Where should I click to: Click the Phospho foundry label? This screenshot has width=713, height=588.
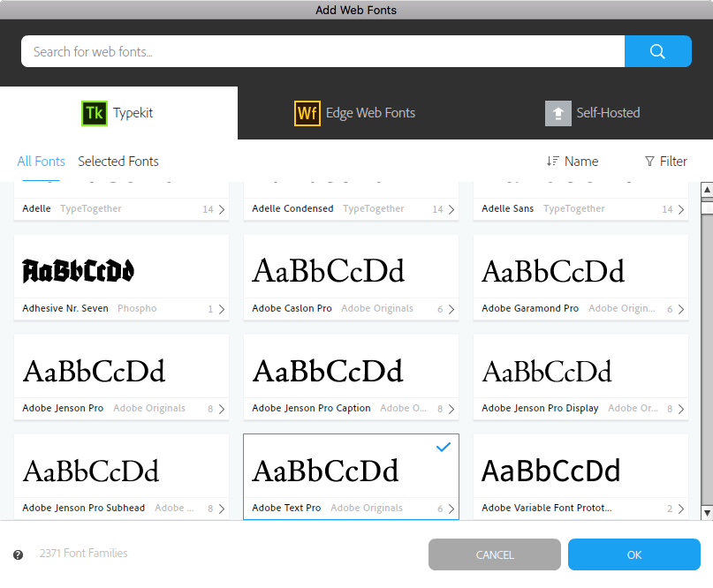point(137,308)
